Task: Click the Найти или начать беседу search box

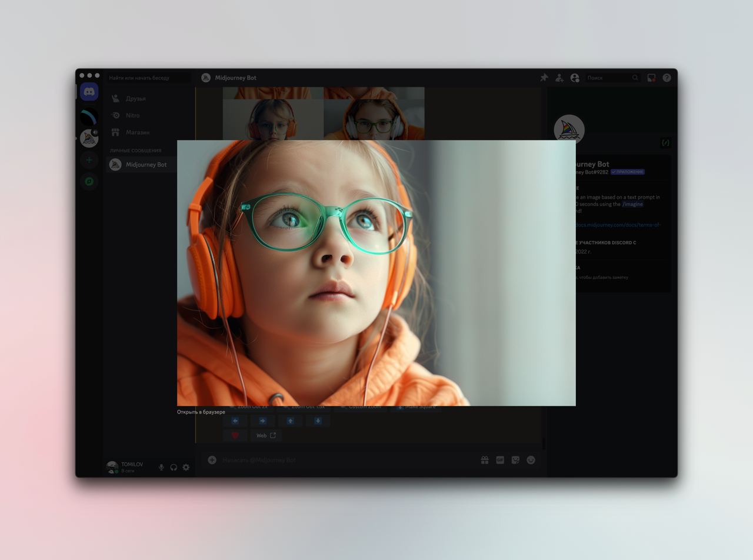Action: 148,78
